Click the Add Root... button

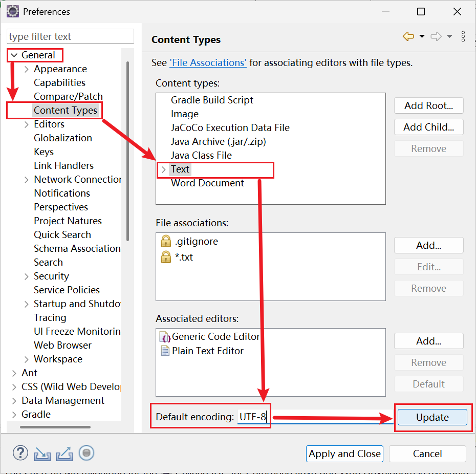coord(428,105)
